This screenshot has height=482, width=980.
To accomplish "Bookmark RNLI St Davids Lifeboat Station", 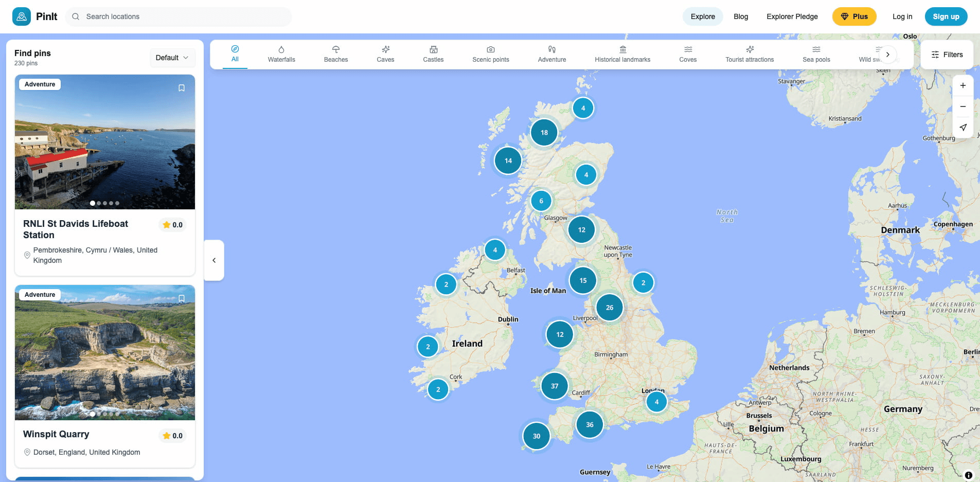I will click(x=182, y=88).
